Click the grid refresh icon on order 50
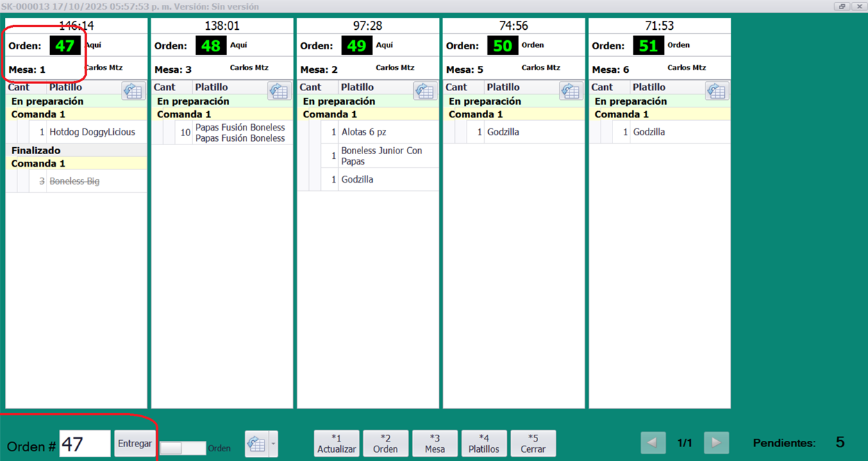The image size is (868, 461). point(571,91)
